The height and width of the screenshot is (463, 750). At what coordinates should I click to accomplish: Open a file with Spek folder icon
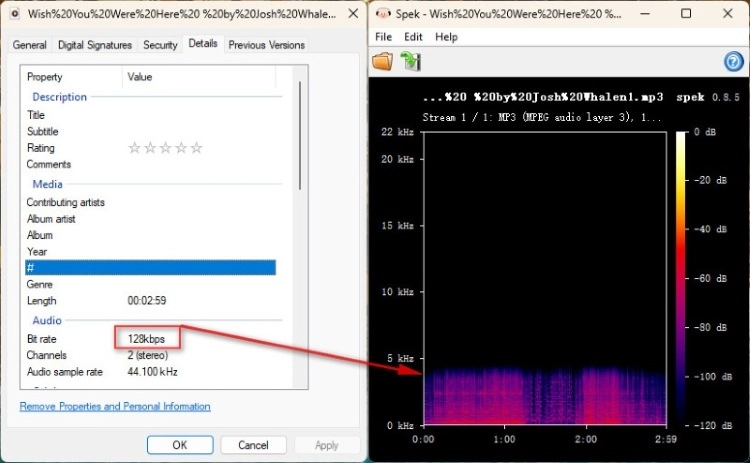point(383,62)
